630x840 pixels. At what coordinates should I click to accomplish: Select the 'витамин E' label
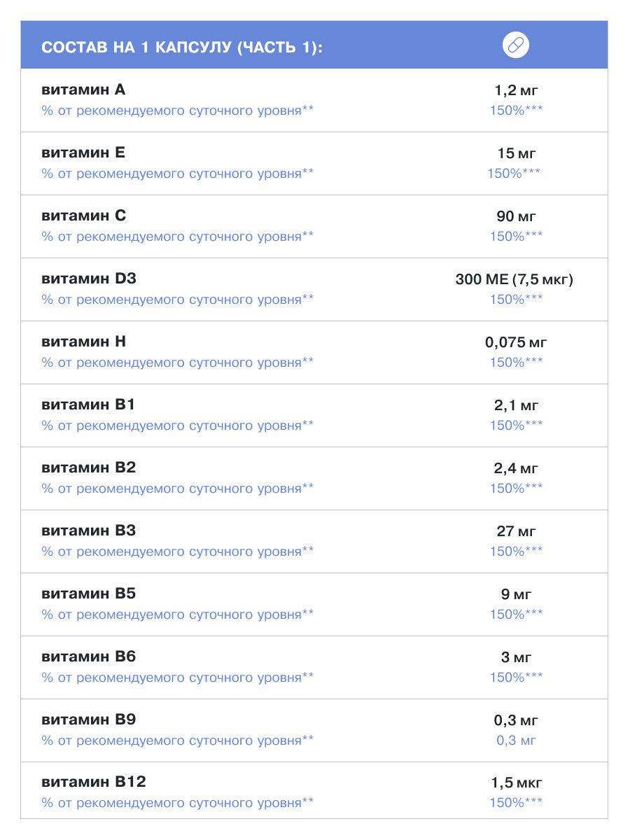[83, 153]
